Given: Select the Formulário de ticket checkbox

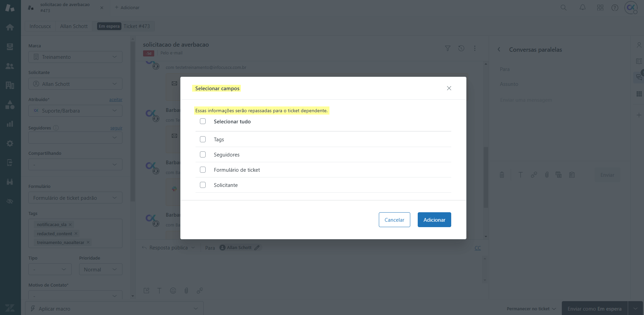Looking at the screenshot, I should [203, 170].
